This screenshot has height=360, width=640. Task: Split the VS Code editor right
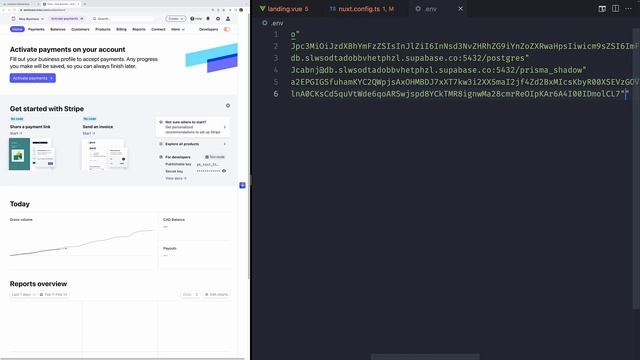[x=615, y=9]
